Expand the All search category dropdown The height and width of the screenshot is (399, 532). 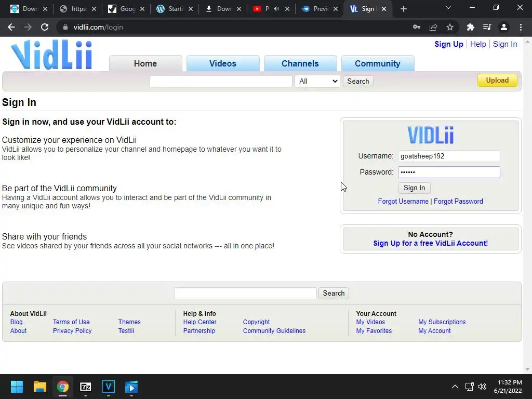317,81
